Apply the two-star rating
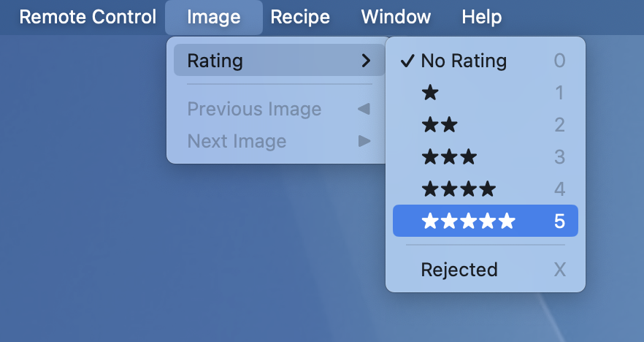 point(440,125)
